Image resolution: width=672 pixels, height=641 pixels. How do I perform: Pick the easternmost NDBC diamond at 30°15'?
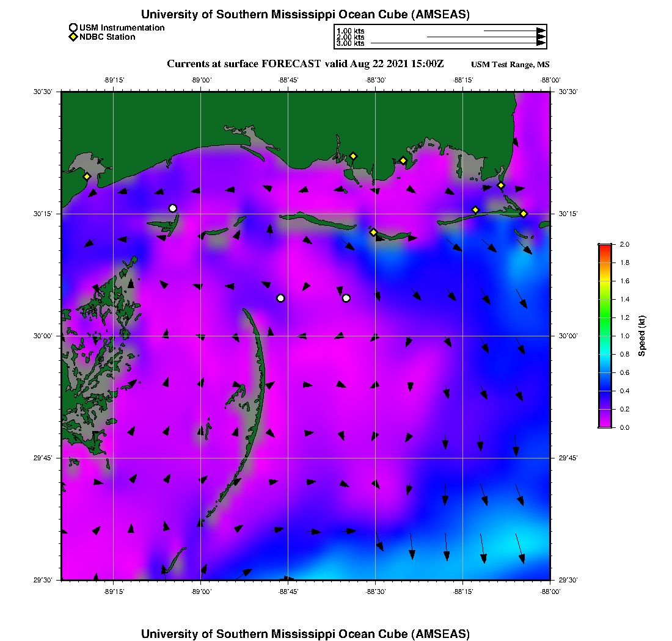[x=524, y=214]
